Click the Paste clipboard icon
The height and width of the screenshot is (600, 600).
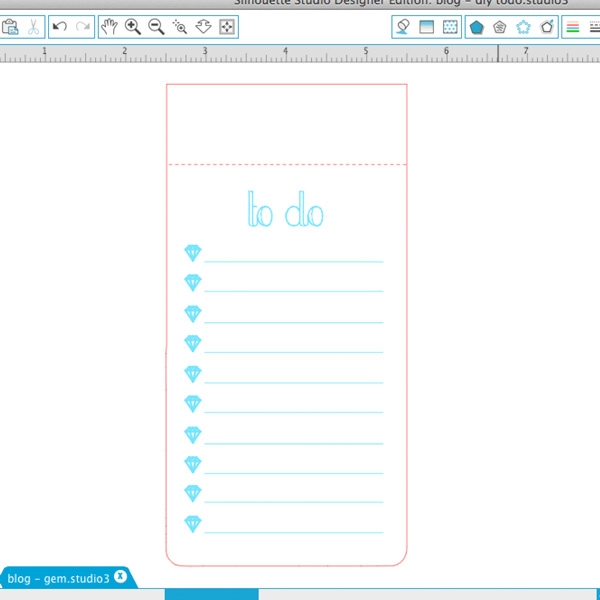click(10, 27)
